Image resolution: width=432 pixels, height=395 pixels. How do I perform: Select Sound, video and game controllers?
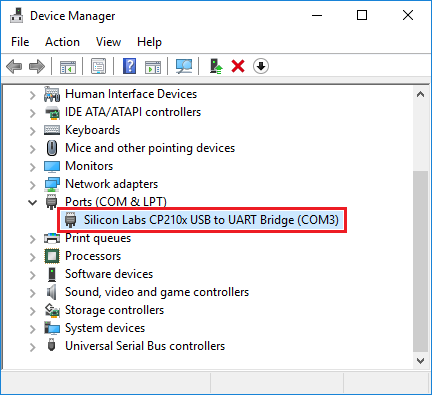click(157, 292)
